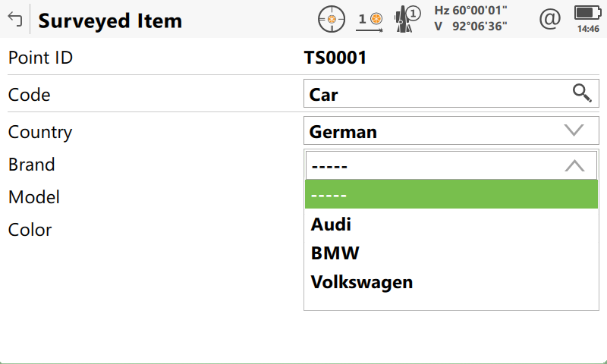This screenshot has height=364, width=607.
Task: Click the Point ID value TS0001
Action: [x=335, y=58]
